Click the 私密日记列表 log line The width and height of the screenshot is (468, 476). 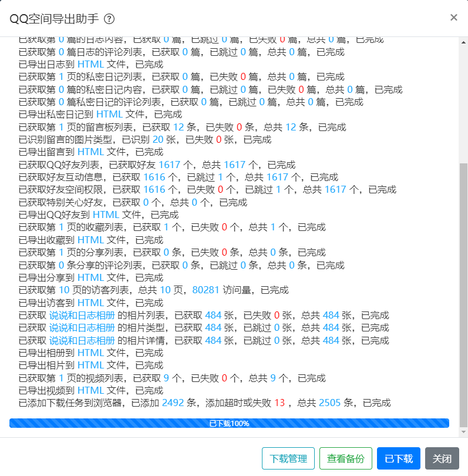tap(181, 77)
